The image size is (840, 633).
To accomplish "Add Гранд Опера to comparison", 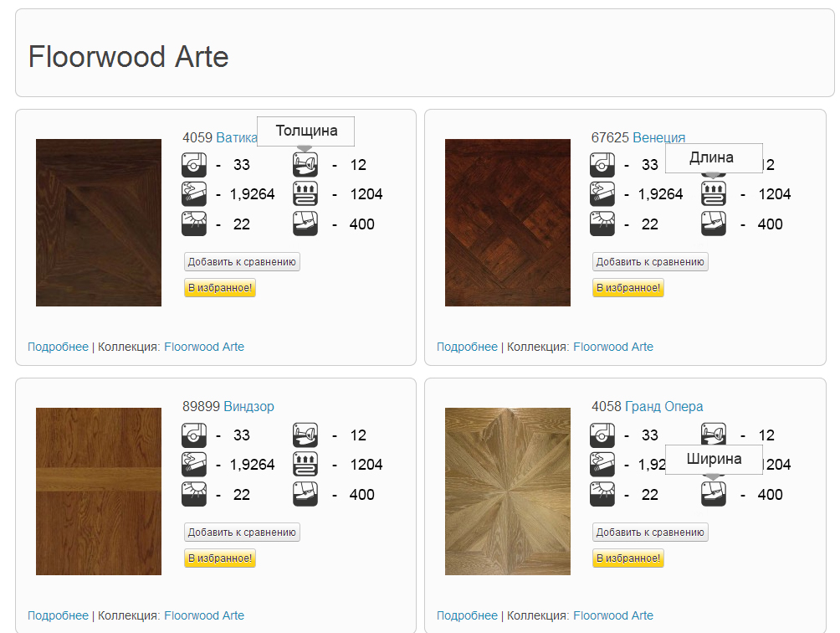I will coord(650,533).
